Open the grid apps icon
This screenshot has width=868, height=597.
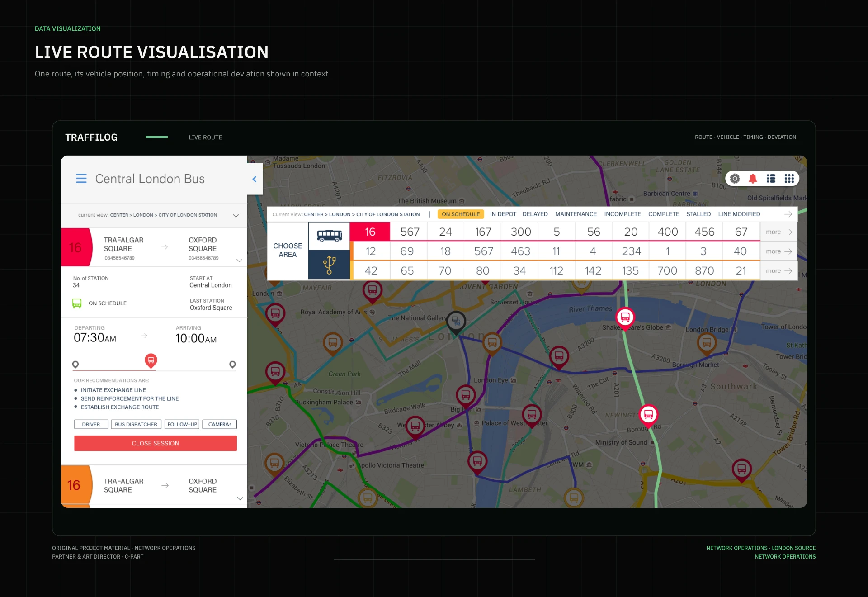(x=789, y=179)
